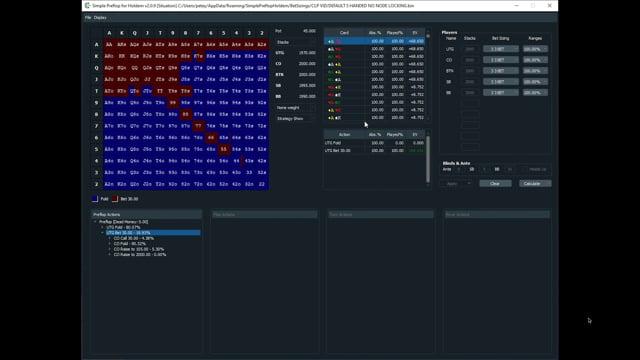Open the File menu

(x=87, y=18)
